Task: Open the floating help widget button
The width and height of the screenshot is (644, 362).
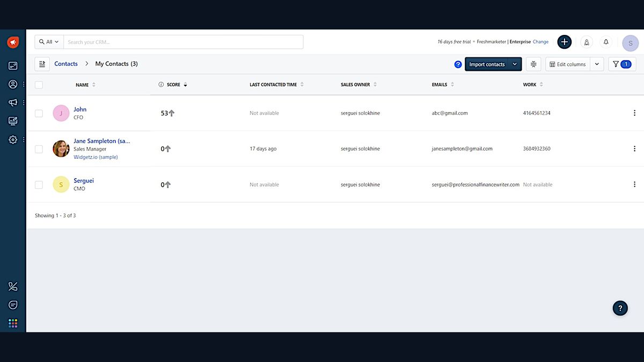Action: pyautogui.click(x=620, y=308)
